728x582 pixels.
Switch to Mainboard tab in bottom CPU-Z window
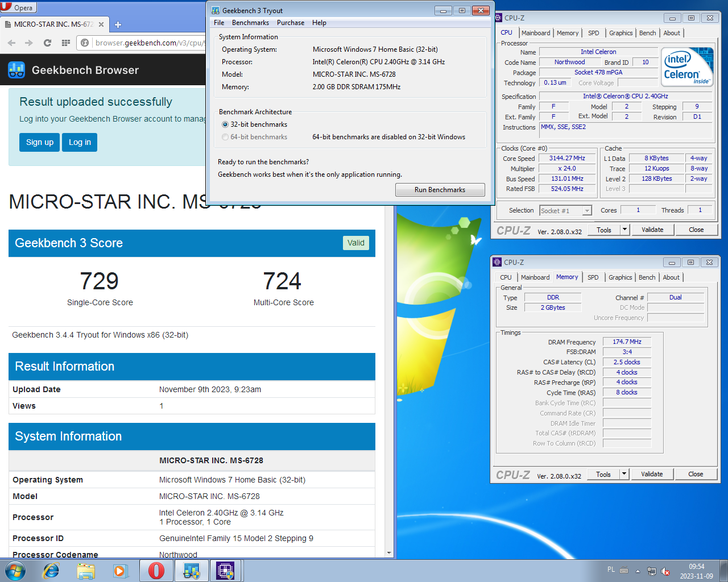pyautogui.click(x=535, y=277)
